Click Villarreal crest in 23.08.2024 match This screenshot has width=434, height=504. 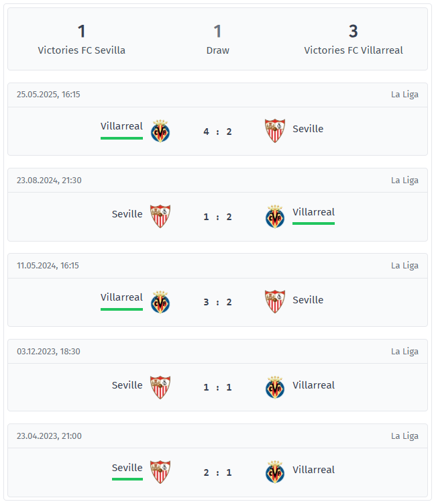[x=275, y=216]
